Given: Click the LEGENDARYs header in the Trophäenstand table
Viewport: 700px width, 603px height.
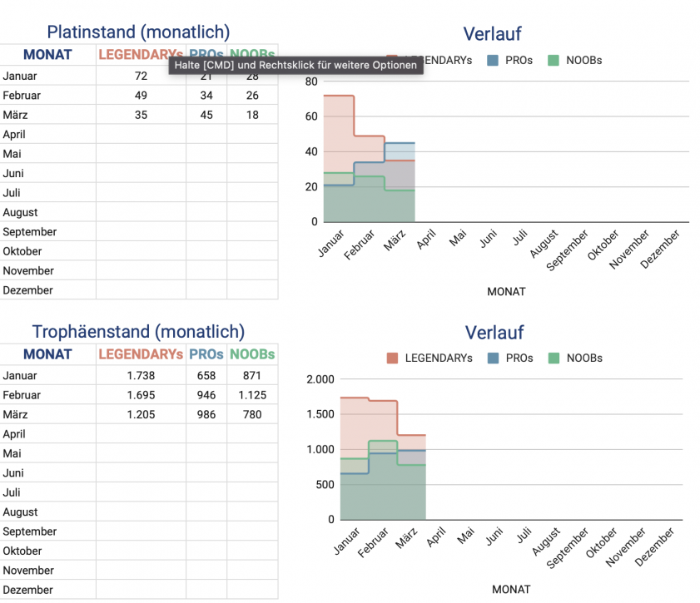Looking at the screenshot, I should tap(141, 354).
